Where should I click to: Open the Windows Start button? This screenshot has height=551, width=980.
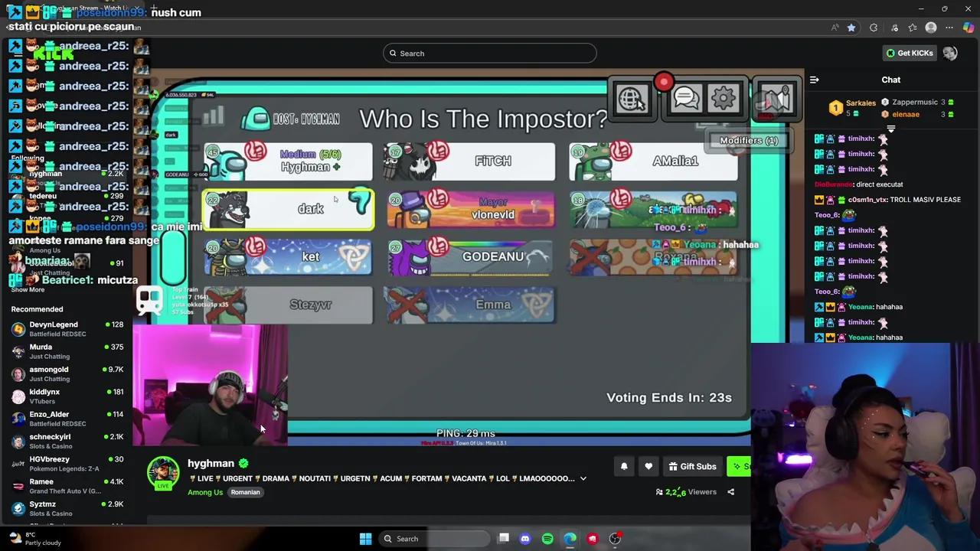(365, 539)
